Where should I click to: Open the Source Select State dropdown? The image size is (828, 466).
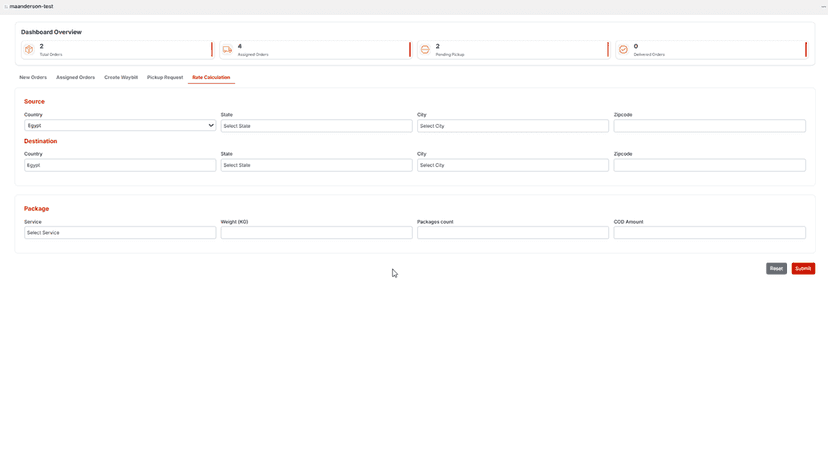tap(316, 126)
